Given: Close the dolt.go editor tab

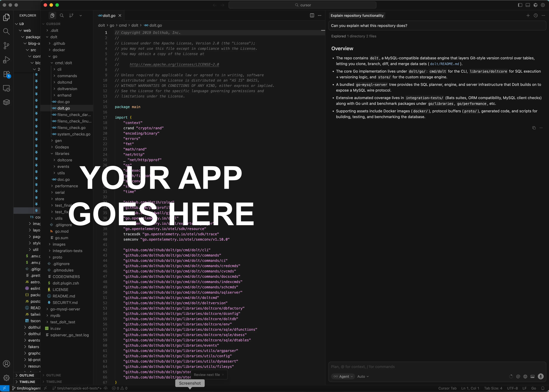Looking at the screenshot, I should (120, 15).
